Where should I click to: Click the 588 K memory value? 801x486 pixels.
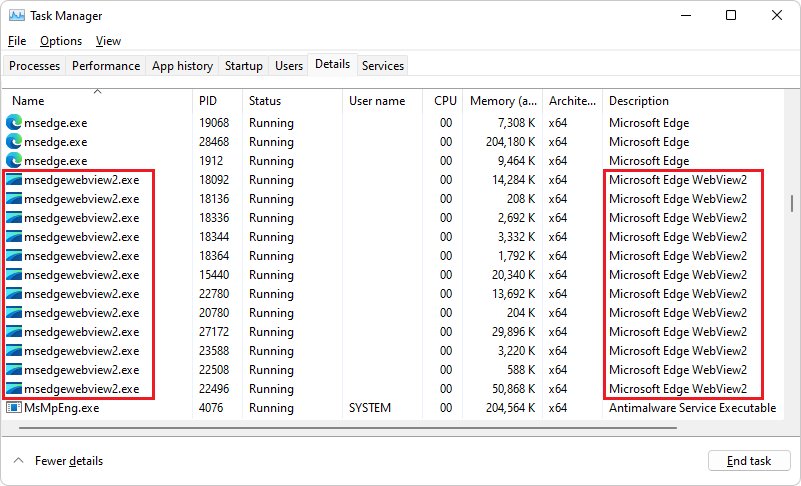pos(521,369)
